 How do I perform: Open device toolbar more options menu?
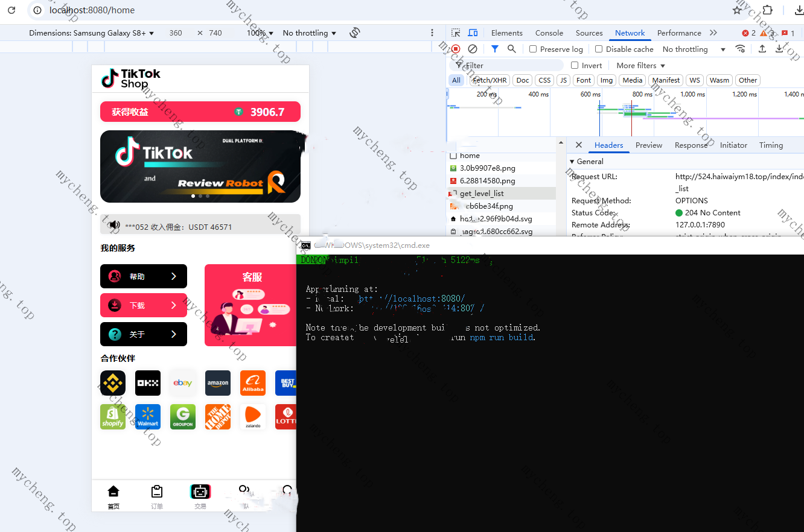432,33
